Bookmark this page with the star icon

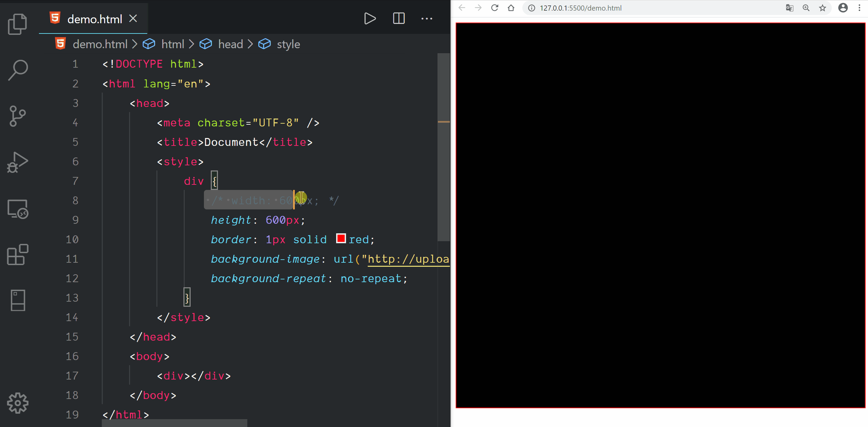pos(823,8)
